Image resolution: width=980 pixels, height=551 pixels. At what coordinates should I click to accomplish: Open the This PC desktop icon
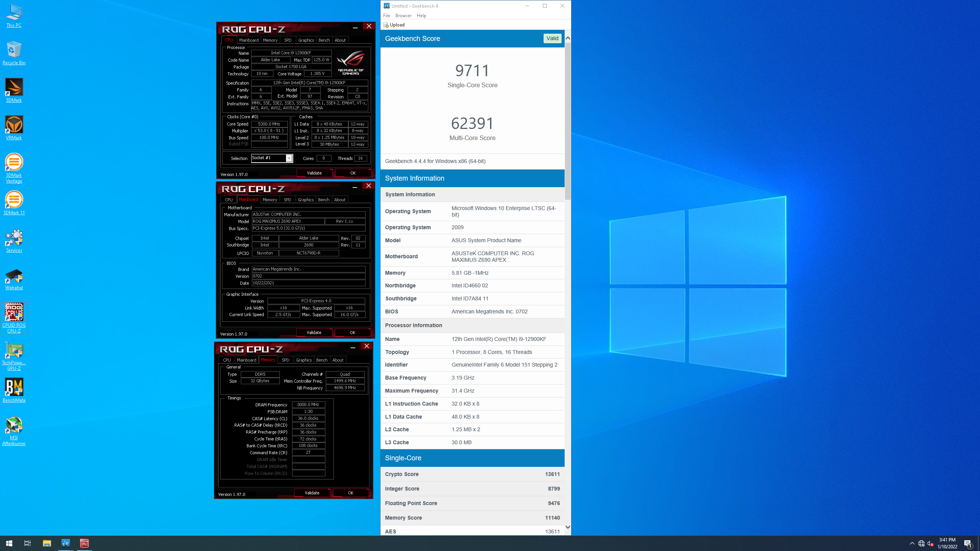pyautogui.click(x=14, y=16)
